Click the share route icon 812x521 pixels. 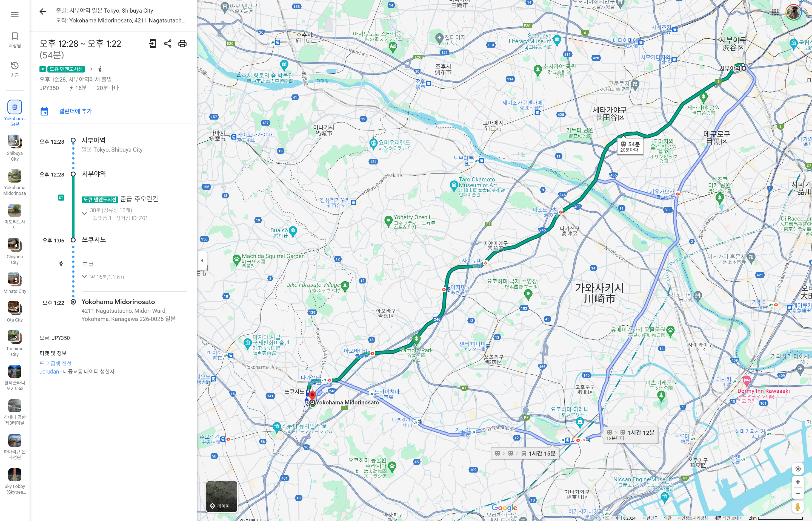click(168, 43)
